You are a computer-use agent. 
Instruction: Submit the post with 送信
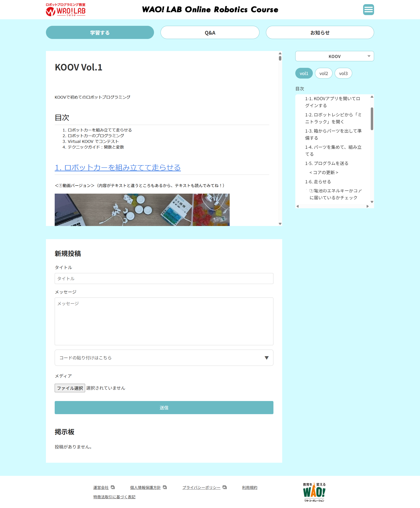pyautogui.click(x=164, y=407)
